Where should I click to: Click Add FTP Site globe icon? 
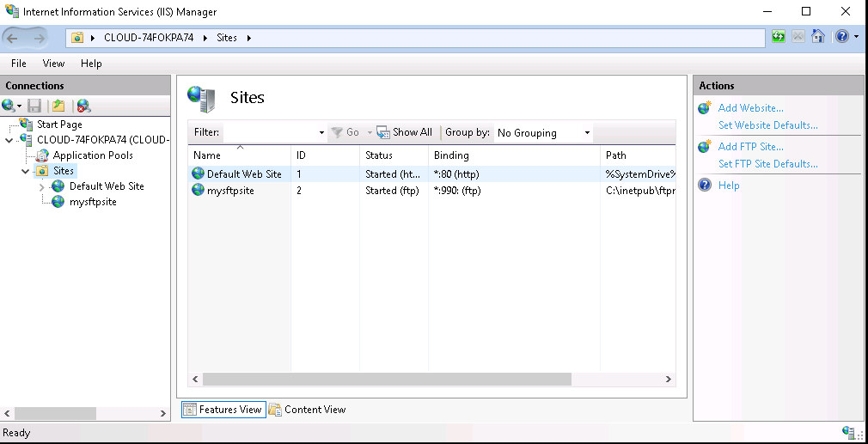705,147
